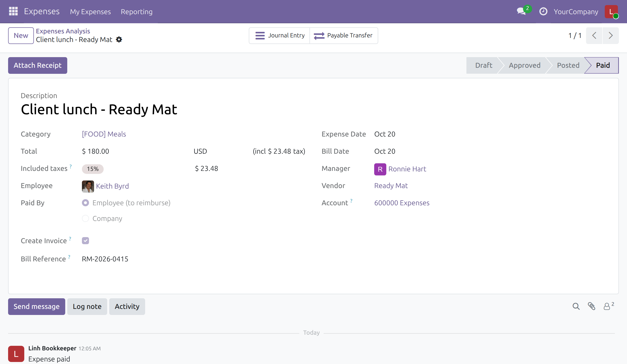Open the Keith Byrd employee link
Image resolution: width=627 pixels, height=364 pixels.
tap(112, 186)
